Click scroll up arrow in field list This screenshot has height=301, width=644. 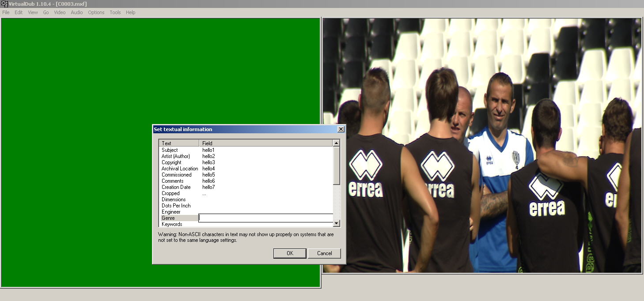[x=337, y=143]
